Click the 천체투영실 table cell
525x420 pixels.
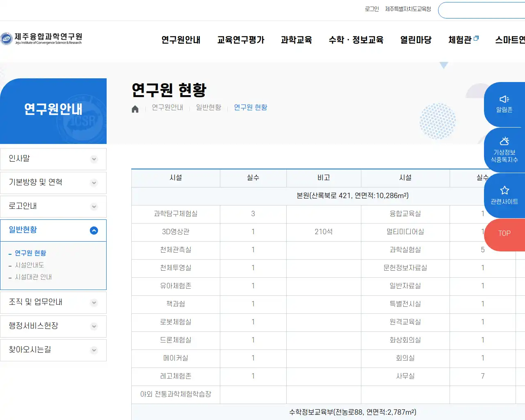click(176, 268)
